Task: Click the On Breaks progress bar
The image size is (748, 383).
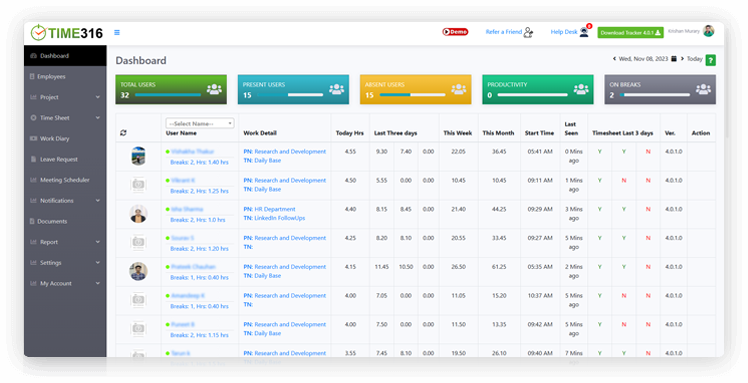Action: click(x=655, y=95)
